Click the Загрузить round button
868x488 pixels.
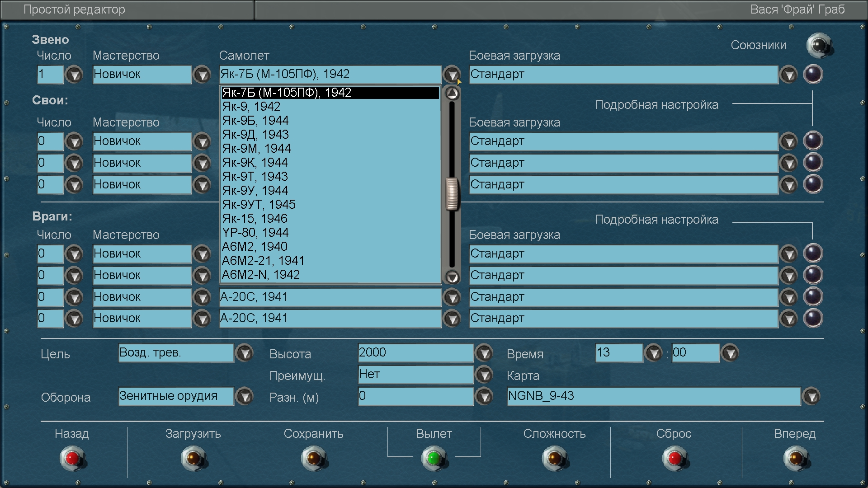tap(193, 458)
